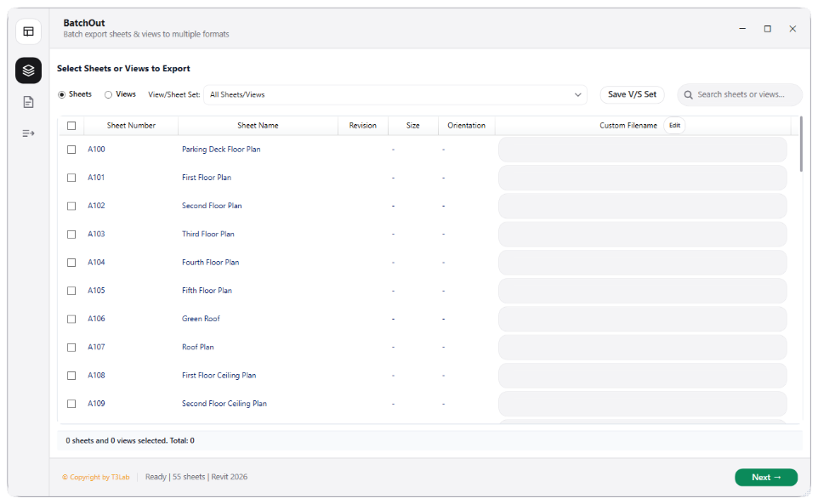Image resolution: width=818 pixels, height=504 pixels.
Task: Minimize the BatchOut window
Action: pos(742,29)
